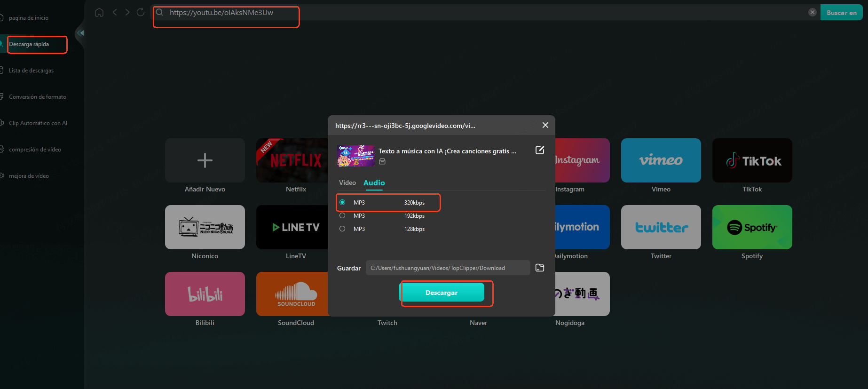
Task: Open the Dailymotion site tile
Action: [x=583, y=227]
